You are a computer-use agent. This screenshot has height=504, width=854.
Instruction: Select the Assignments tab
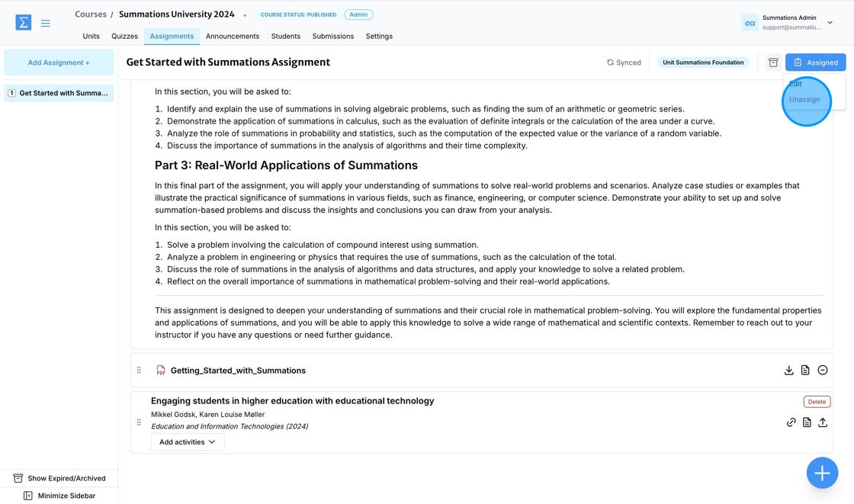[172, 37]
